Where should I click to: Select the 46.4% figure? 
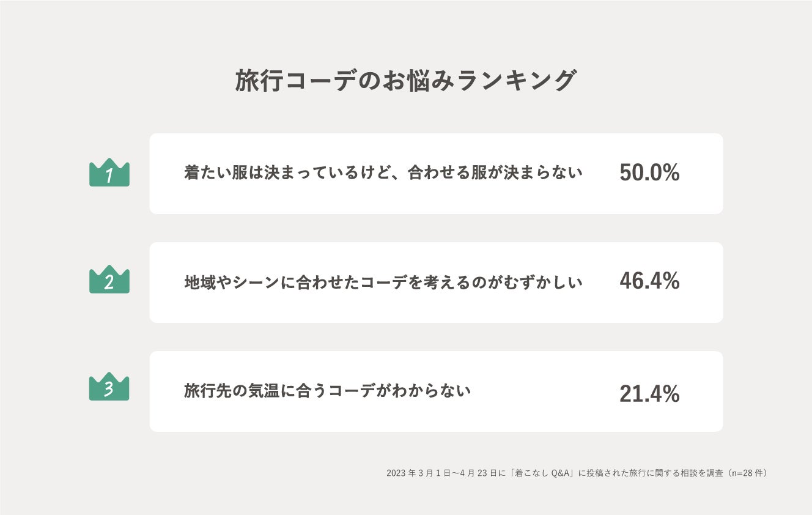[649, 281]
